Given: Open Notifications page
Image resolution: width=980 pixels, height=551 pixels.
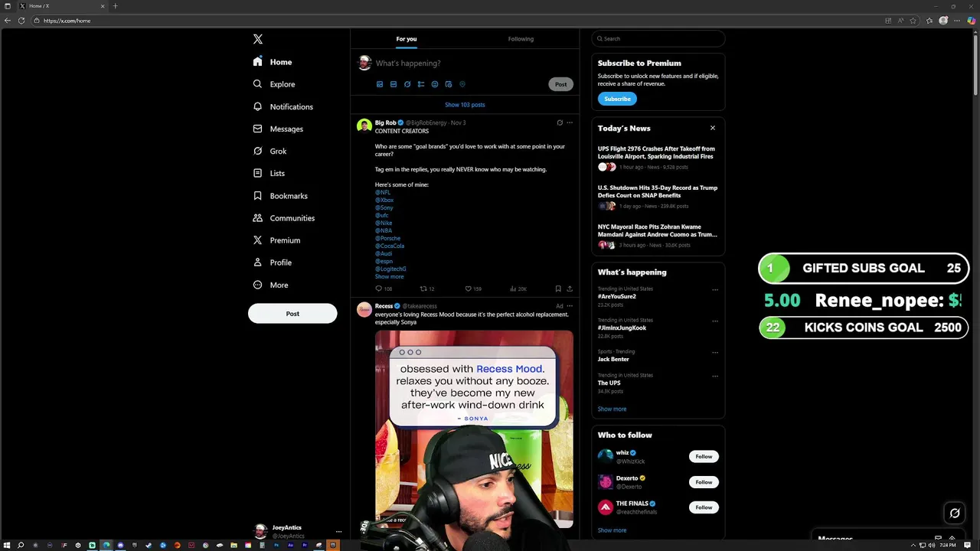Looking at the screenshot, I should point(283,106).
